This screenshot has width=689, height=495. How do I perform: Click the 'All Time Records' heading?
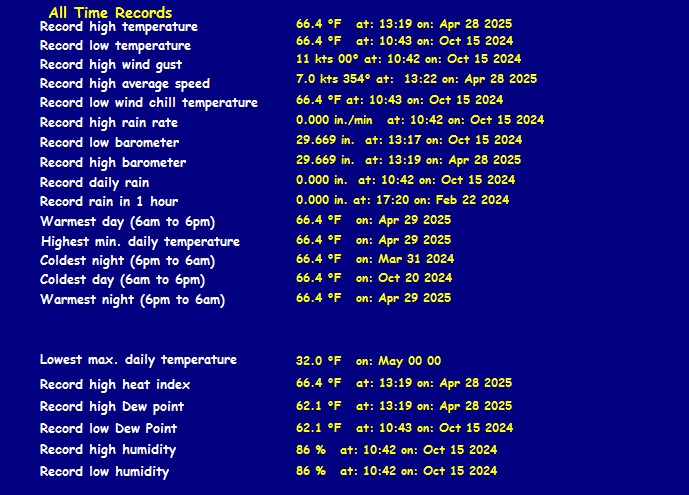[110, 13]
